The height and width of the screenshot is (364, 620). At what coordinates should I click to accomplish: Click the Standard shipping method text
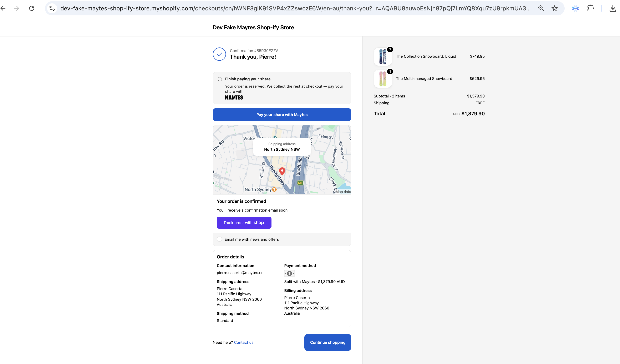(x=225, y=320)
